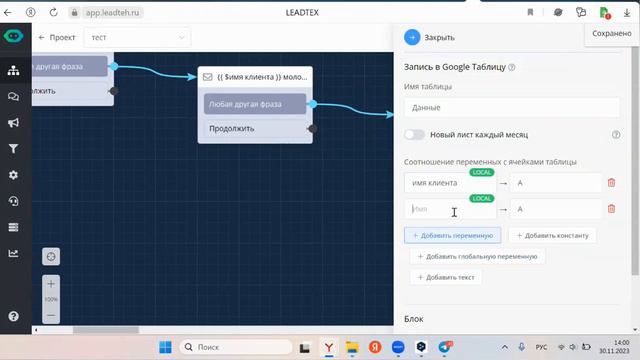Viewport: 640px width, 360px height.
Task: Open Telegram from taskbar
Action: pyautogui.click(x=445, y=347)
